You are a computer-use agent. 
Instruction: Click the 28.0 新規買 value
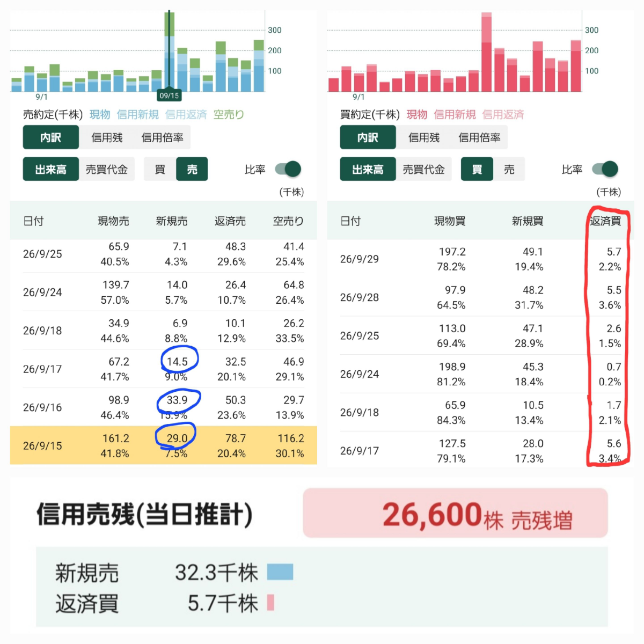pos(533,443)
